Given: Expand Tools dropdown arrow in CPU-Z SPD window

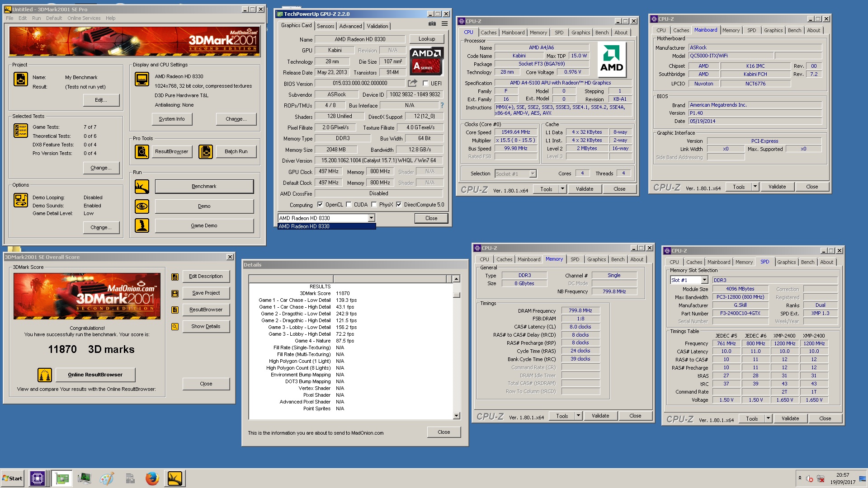Looking at the screenshot, I should click(x=768, y=418).
